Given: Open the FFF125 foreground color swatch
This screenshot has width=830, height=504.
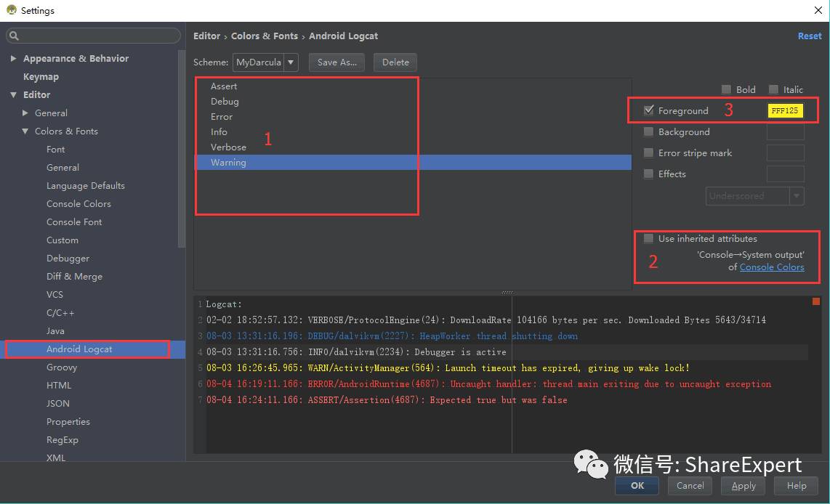Looking at the screenshot, I should click(x=785, y=110).
